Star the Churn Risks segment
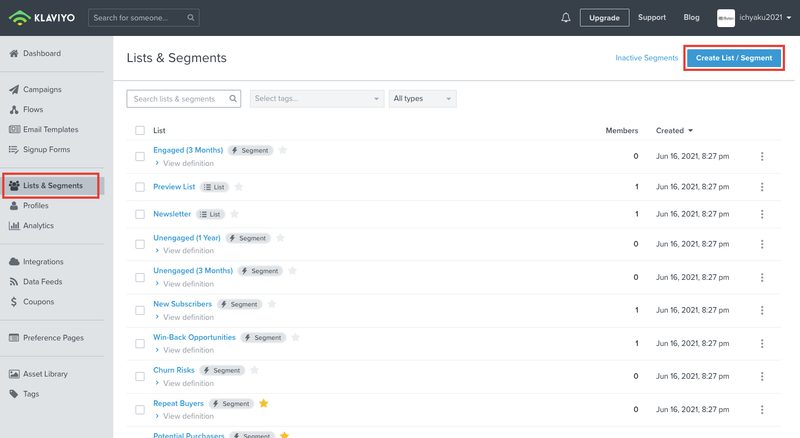 click(254, 370)
